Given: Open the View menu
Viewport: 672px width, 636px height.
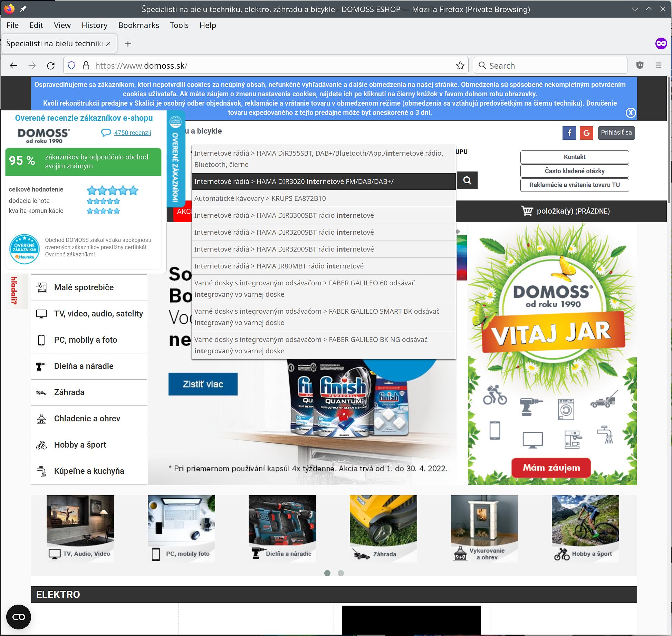Looking at the screenshot, I should pyautogui.click(x=62, y=25).
